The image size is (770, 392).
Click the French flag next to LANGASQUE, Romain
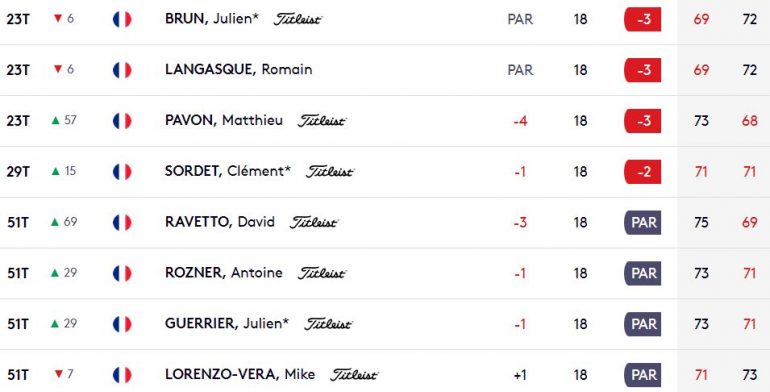coord(122,70)
